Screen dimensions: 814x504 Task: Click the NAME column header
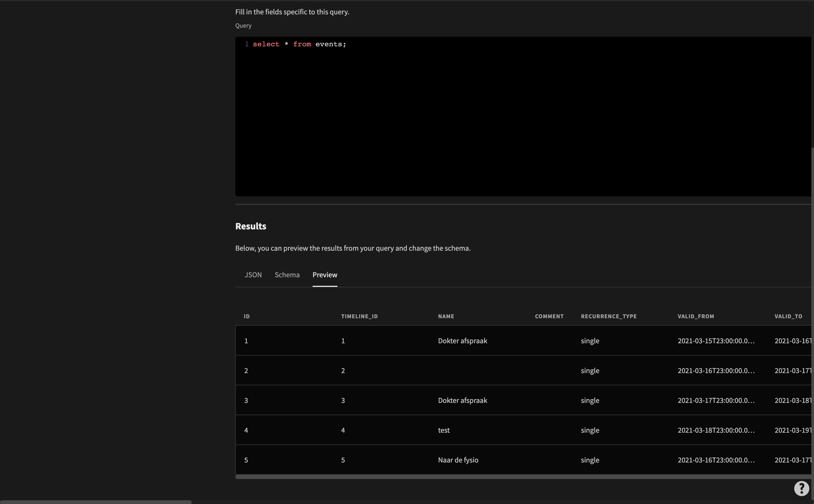tap(446, 316)
